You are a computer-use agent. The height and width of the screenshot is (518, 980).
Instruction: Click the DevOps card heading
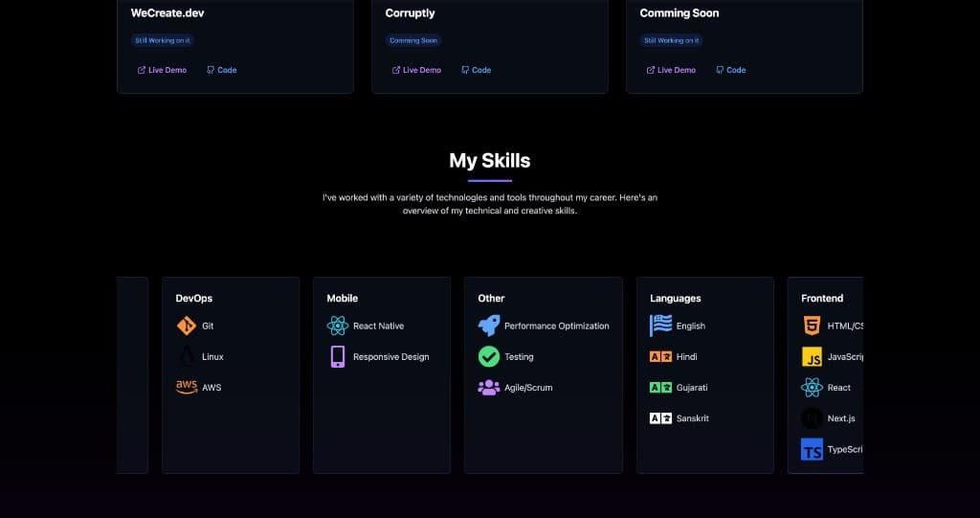(193, 299)
